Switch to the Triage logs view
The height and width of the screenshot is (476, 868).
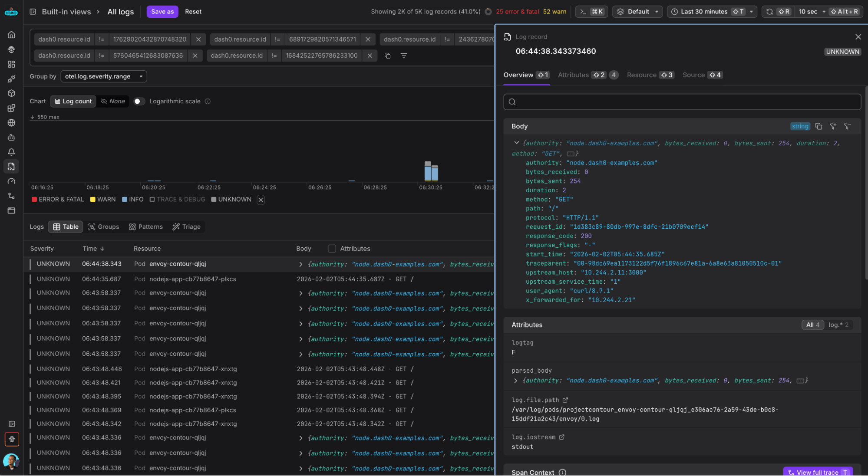(186, 227)
